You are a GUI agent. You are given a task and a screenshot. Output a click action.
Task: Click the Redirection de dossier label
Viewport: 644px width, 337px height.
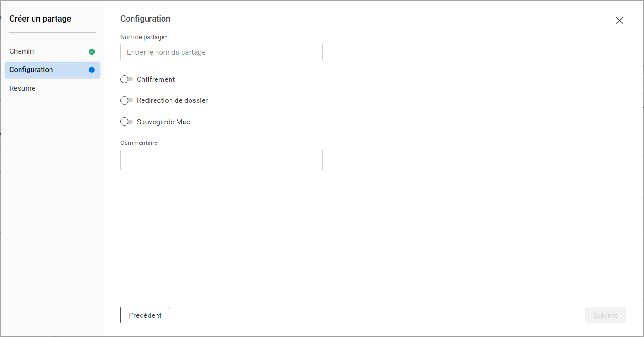coord(172,100)
